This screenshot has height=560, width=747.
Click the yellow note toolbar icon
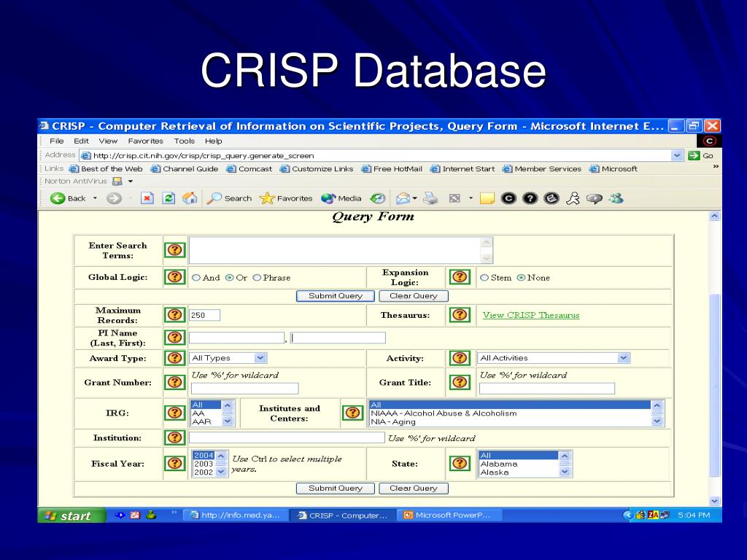(487, 198)
